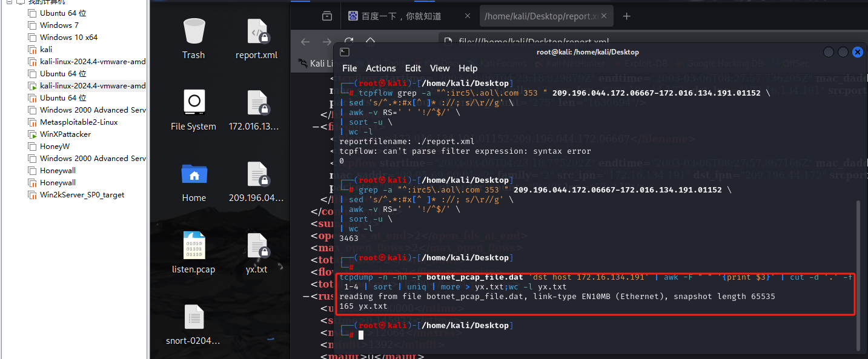This screenshot has height=359, width=868.
Task: Close the 百度一下 tab
Action: point(467,16)
